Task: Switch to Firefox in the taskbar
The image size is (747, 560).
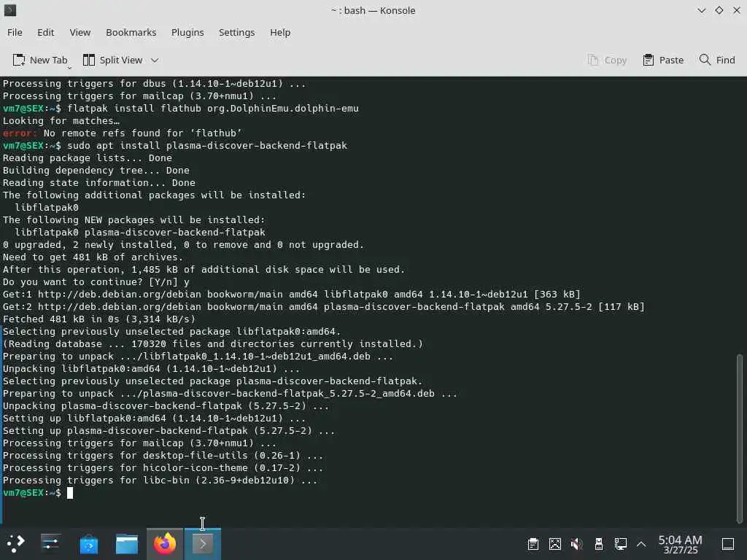Action: click(164, 544)
